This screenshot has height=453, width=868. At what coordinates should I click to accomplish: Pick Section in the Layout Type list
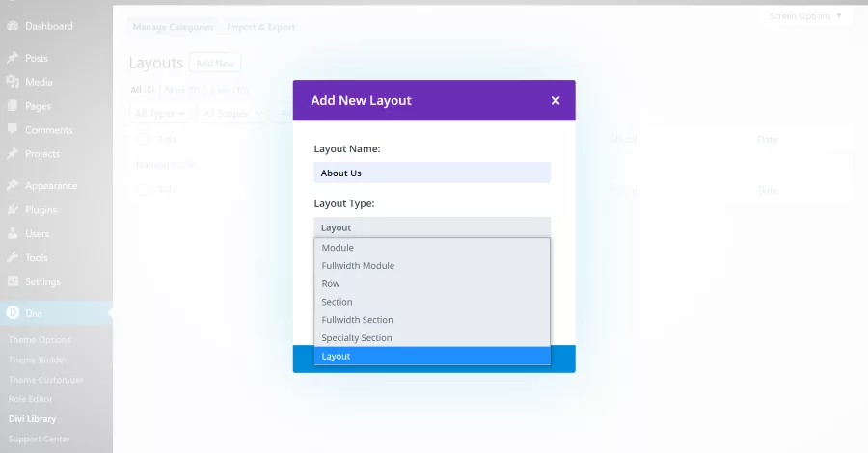coord(432,302)
